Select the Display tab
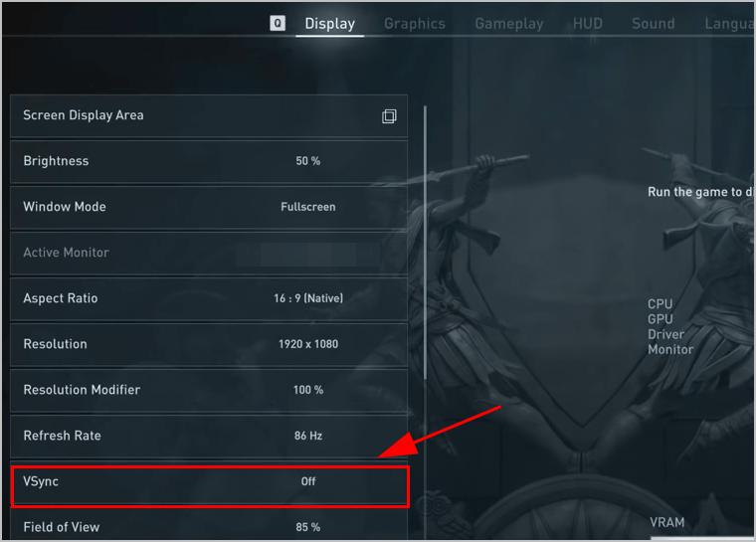The image size is (756, 542). (330, 24)
